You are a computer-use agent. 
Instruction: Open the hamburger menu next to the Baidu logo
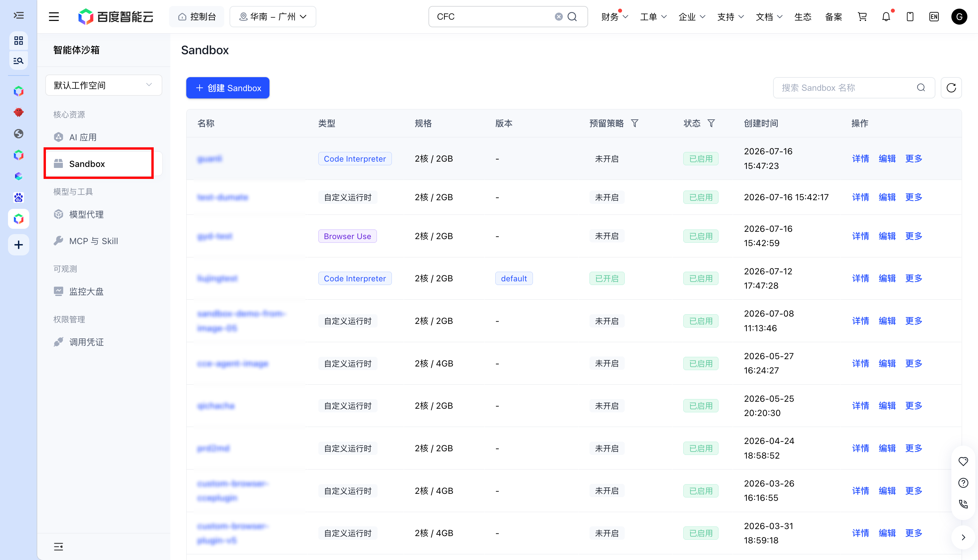(x=54, y=17)
